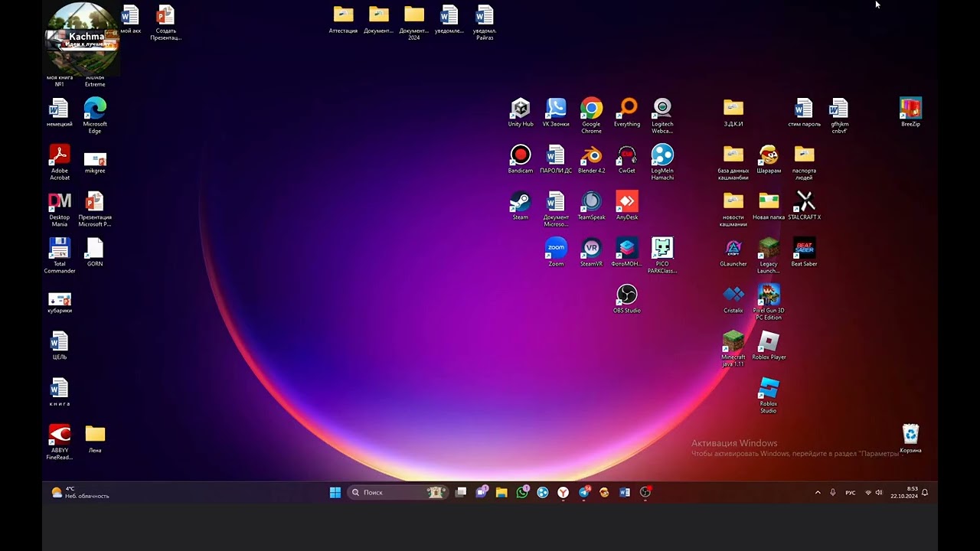Image resolution: width=980 pixels, height=551 pixels.
Task: Show hidden system tray icons
Action: coord(818,493)
